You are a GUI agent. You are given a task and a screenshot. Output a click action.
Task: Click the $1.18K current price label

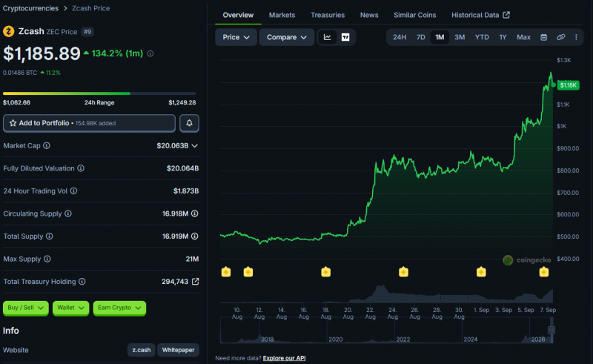569,85
